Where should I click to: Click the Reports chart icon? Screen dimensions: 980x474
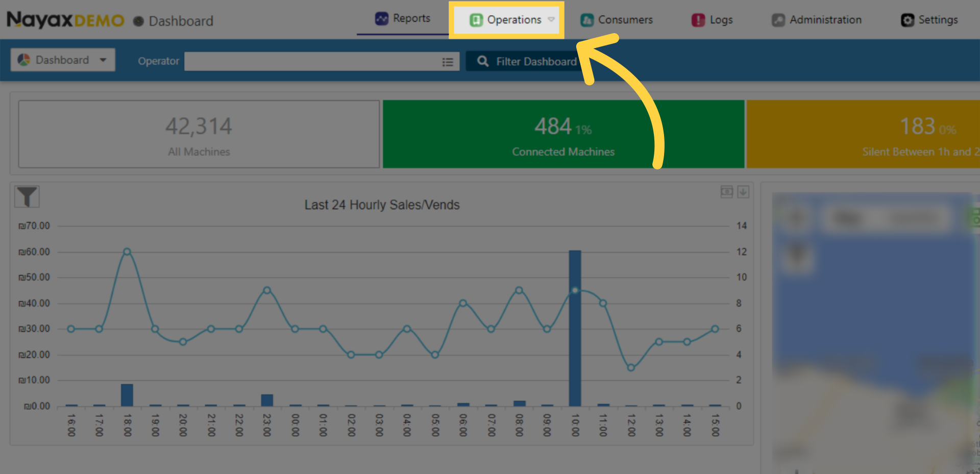coord(382,19)
